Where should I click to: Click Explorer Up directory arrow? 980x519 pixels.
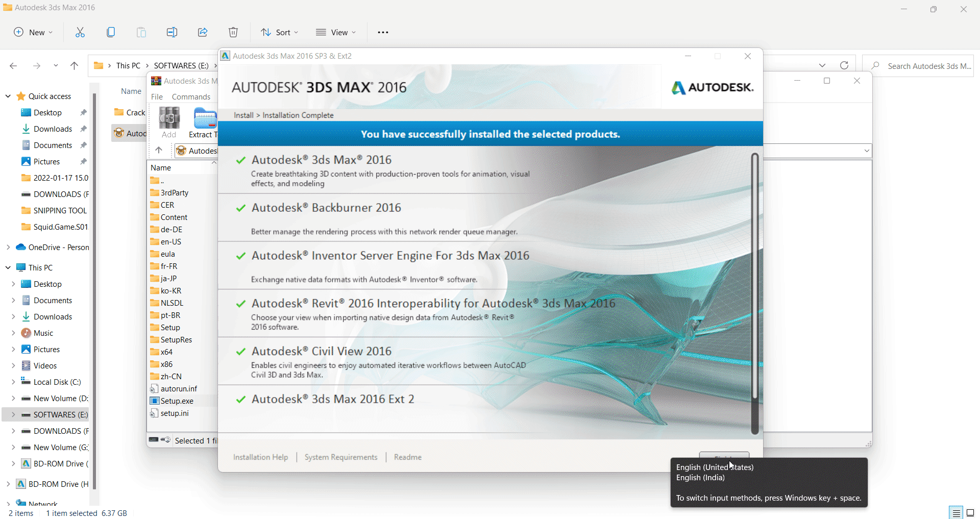(x=74, y=65)
